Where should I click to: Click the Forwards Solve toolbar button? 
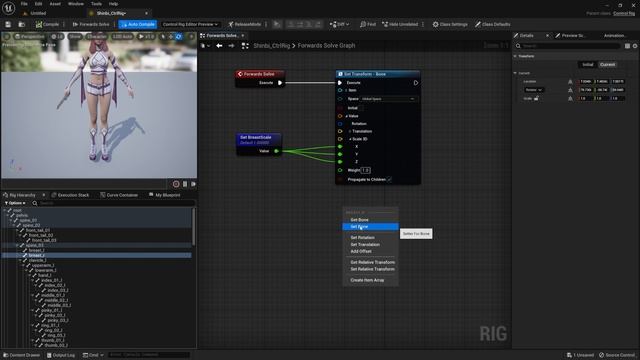91,24
